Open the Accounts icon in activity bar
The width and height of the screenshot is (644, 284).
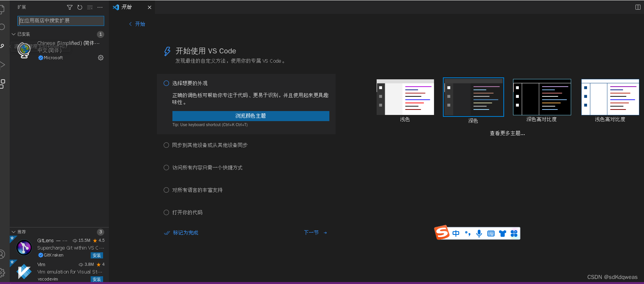coord(2,254)
